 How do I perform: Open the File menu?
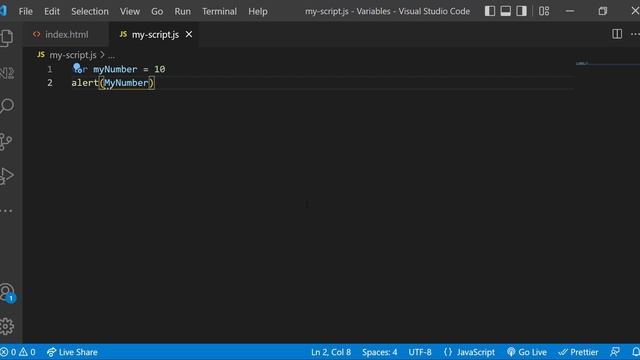pyautogui.click(x=26, y=11)
